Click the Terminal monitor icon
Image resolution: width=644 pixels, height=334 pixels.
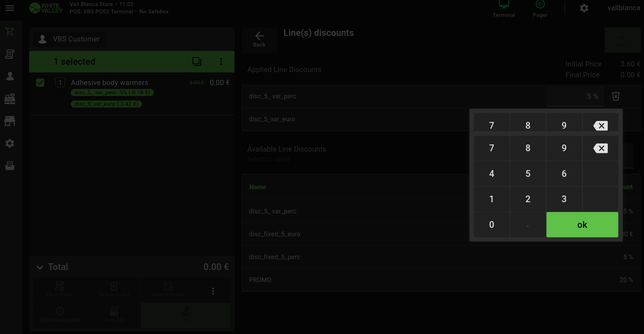(x=504, y=5)
